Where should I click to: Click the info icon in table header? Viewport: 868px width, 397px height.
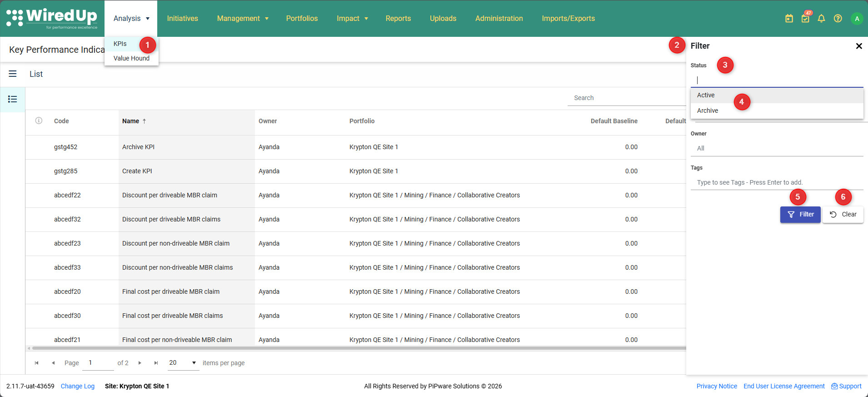(x=39, y=121)
